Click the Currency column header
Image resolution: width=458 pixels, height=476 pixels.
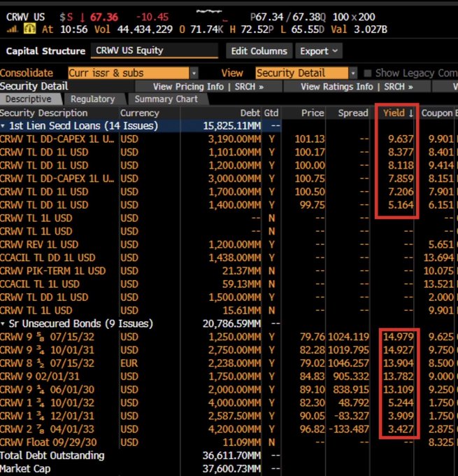pyautogui.click(x=140, y=113)
